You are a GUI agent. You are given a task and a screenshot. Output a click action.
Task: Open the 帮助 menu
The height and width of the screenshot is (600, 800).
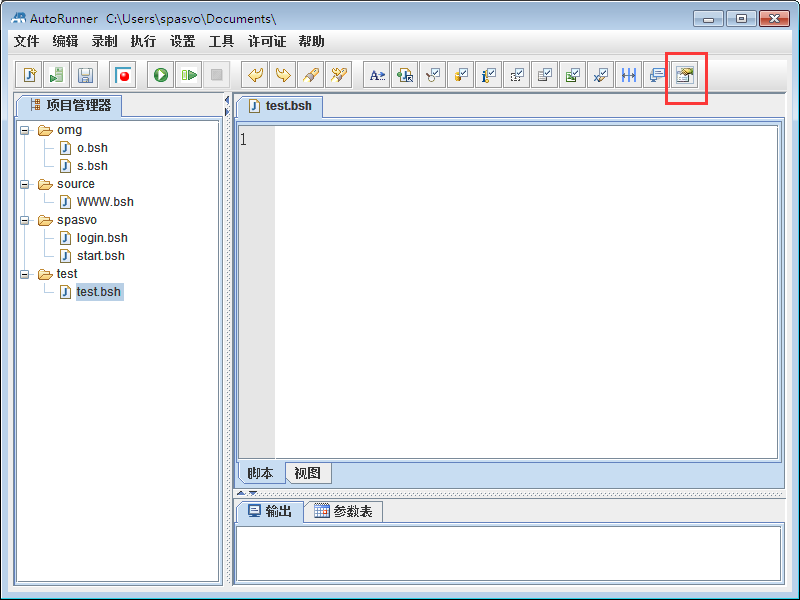pyautogui.click(x=312, y=41)
